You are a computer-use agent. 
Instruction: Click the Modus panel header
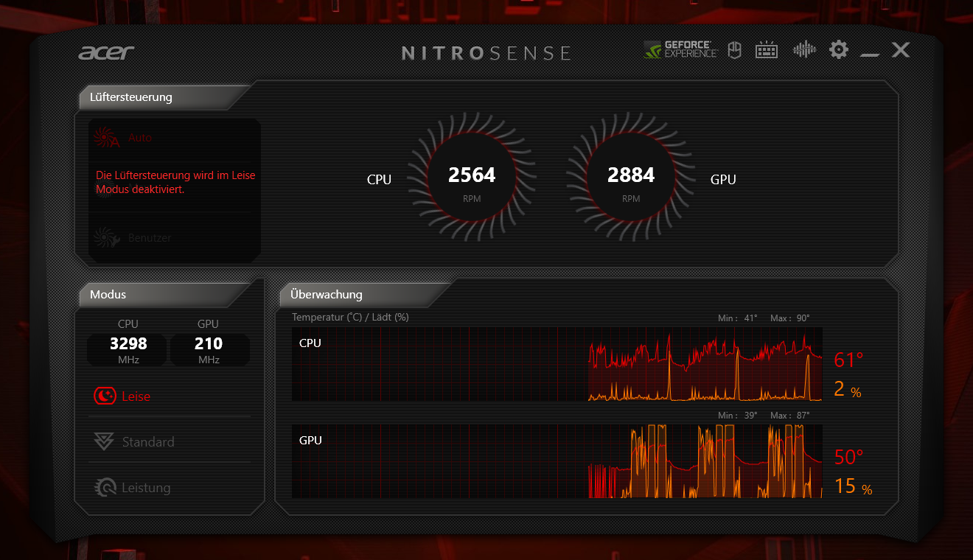pyautogui.click(x=108, y=295)
